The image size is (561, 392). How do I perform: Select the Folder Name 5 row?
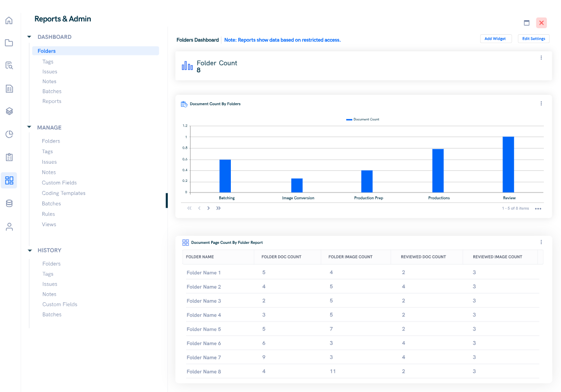click(x=362, y=329)
